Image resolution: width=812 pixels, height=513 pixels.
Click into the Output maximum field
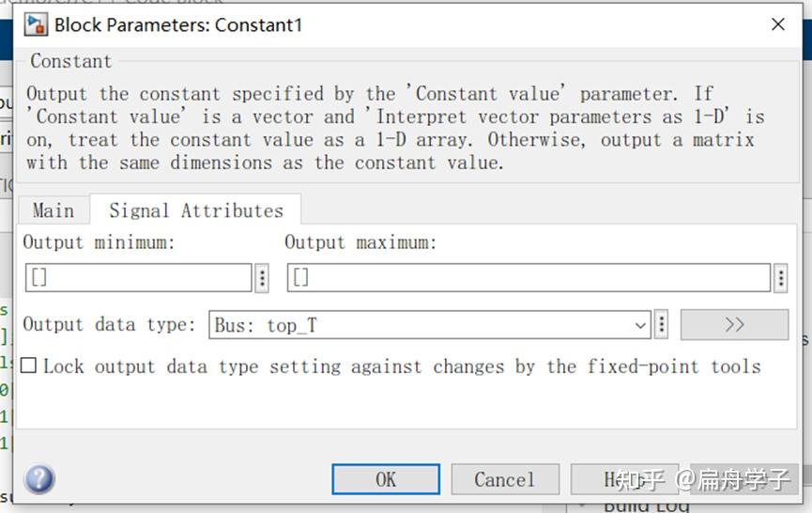click(x=529, y=277)
